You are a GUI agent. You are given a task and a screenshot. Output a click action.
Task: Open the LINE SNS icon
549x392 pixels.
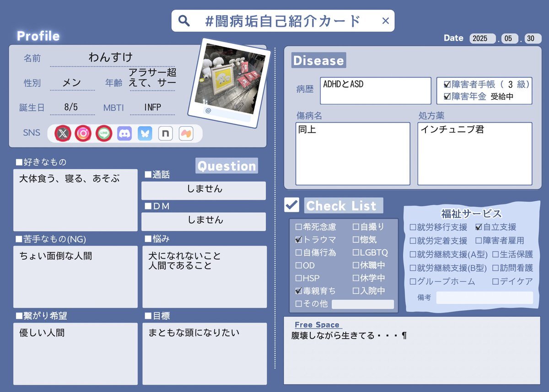pos(104,134)
